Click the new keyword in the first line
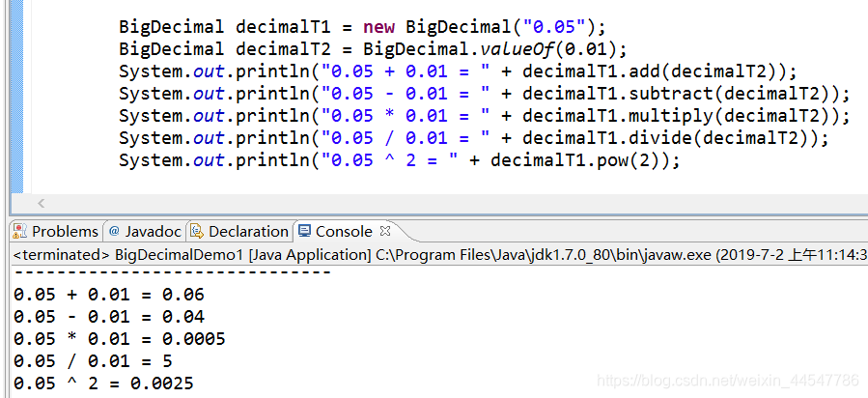 [378, 27]
